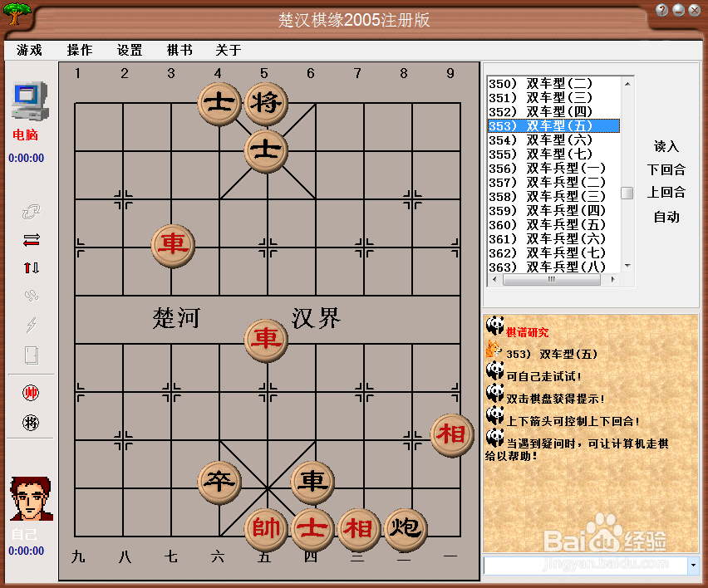Select the red 車 on file 3
Image resolution: width=708 pixels, height=588 pixels.
pos(173,246)
